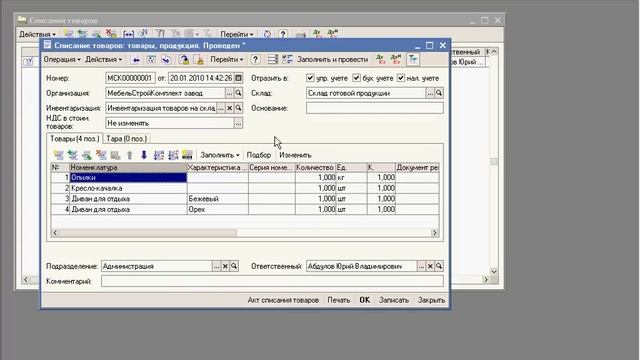Click the down scroll arrow in the background window
Viewport: 640px width, 360px height.
click(x=494, y=271)
